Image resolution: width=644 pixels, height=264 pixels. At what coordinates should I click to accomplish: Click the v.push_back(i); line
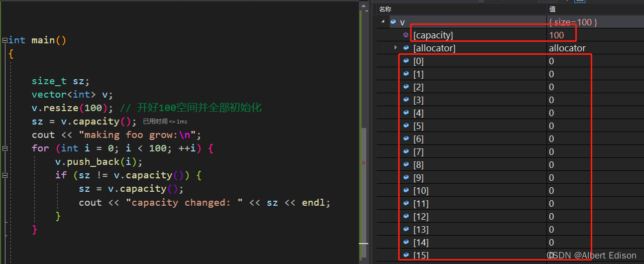coord(99,162)
